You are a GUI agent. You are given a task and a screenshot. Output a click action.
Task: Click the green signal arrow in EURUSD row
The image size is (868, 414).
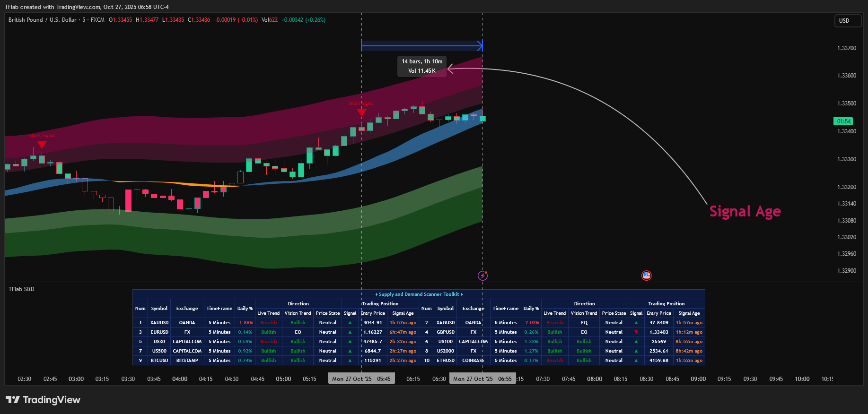pyautogui.click(x=350, y=332)
